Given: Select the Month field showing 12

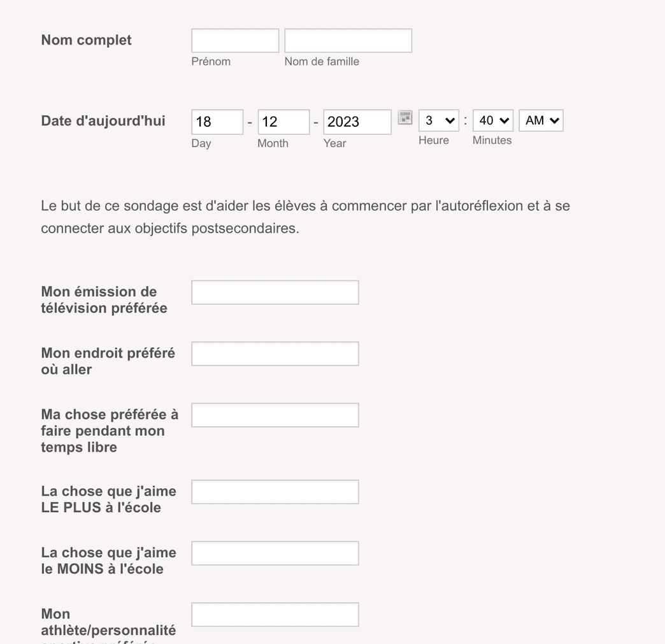Looking at the screenshot, I should (283, 122).
